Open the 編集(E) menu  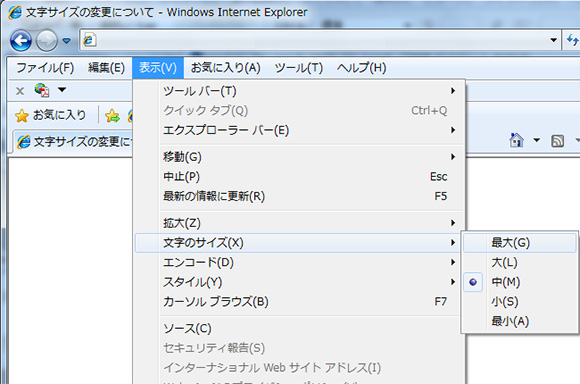pos(106,68)
